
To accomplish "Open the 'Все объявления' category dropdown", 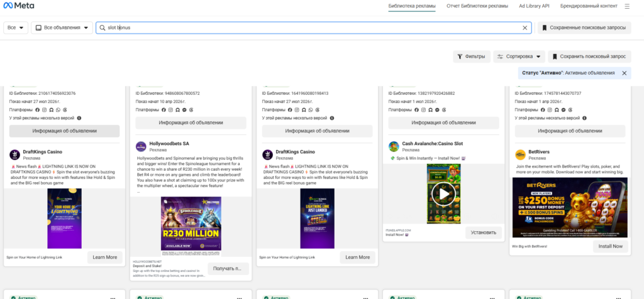I will point(62,28).
